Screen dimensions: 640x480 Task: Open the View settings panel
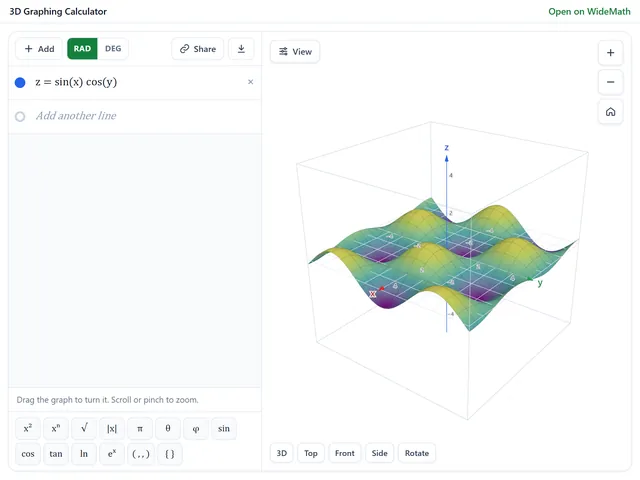295,52
